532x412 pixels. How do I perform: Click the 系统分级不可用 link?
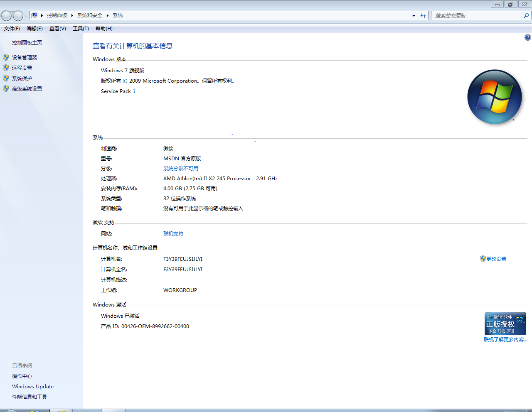pos(181,169)
